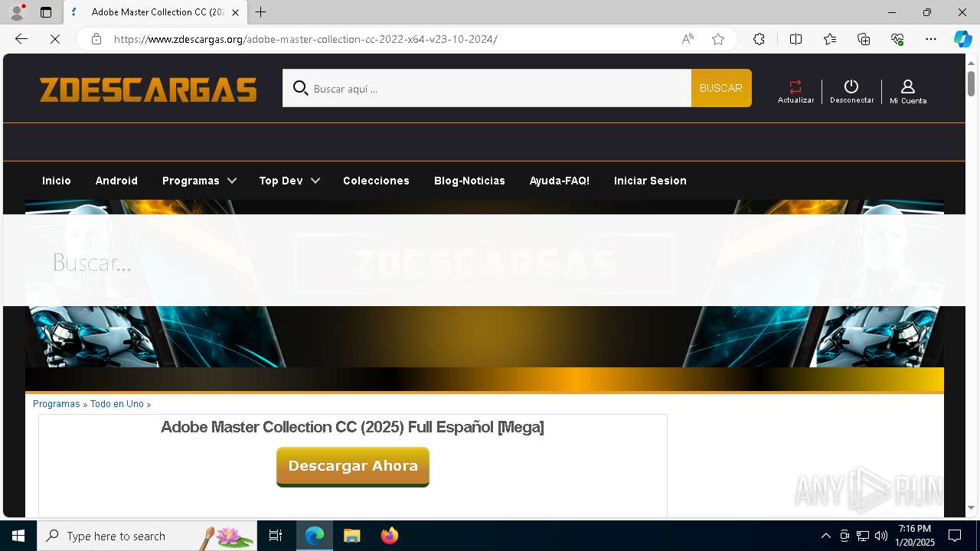The image size is (980, 551).
Task: Open Edge Settings and more menu
Action: pos(931,39)
